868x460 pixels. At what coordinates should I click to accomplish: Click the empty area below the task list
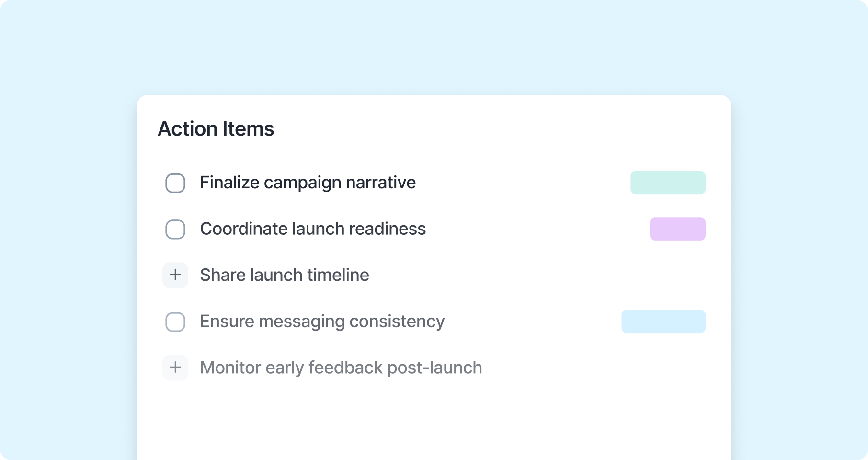coord(434,422)
